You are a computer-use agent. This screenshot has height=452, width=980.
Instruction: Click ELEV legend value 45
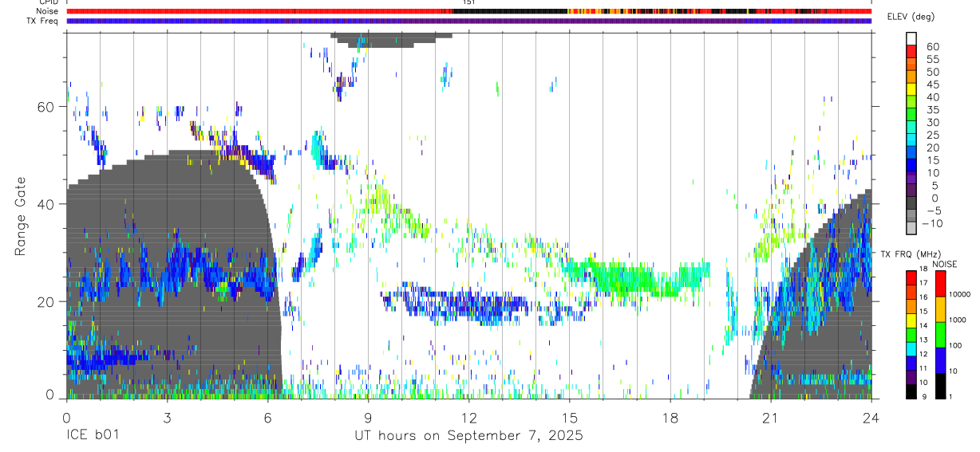[932, 85]
